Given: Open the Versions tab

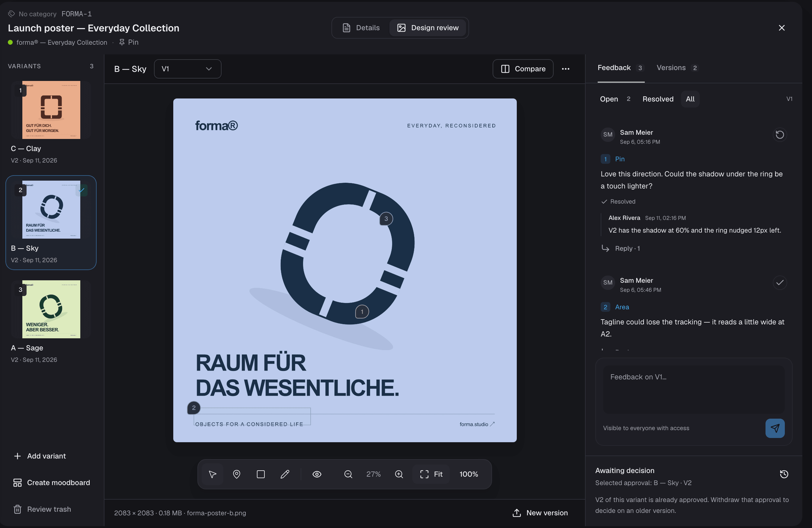Looking at the screenshot, I should click(677, 68).
